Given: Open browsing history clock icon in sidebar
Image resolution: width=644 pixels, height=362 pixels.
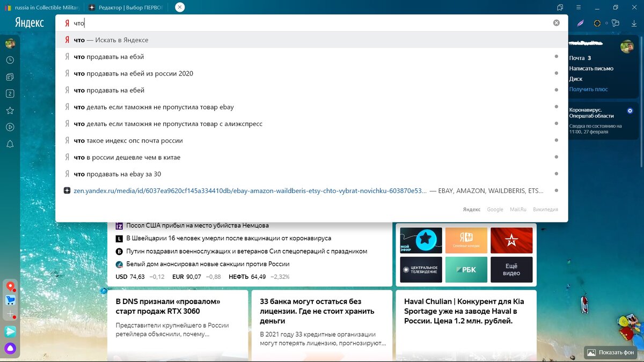Looking at the screenshot, I should point(10,60).
